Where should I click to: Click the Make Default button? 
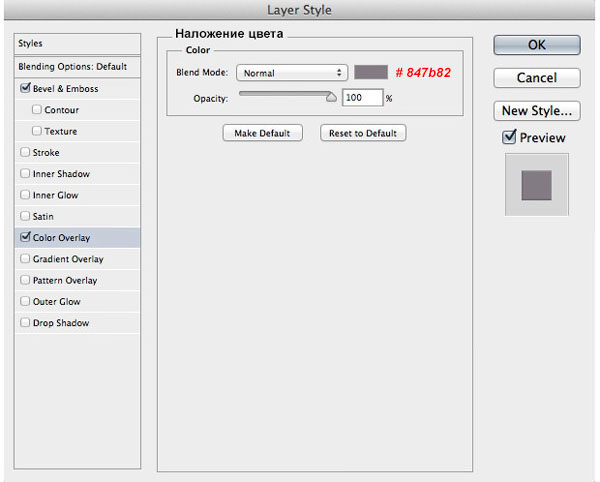pos(262,133)
